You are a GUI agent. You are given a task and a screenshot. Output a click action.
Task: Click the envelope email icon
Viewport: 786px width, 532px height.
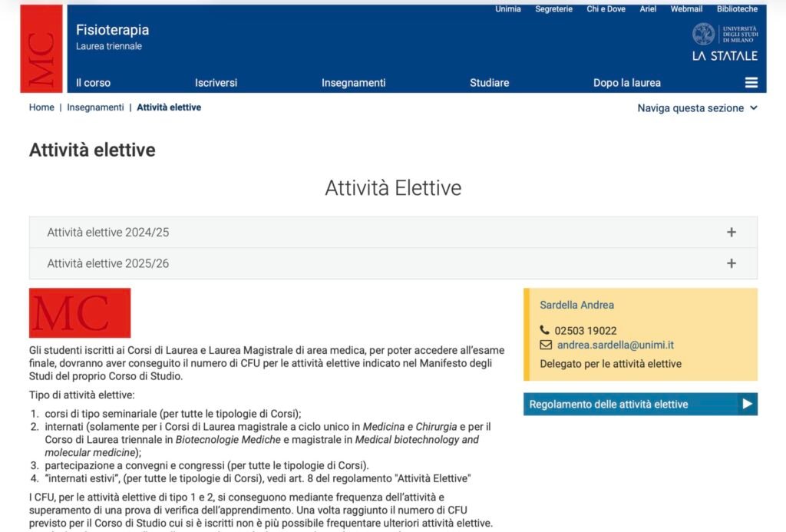tap(545, 345)
